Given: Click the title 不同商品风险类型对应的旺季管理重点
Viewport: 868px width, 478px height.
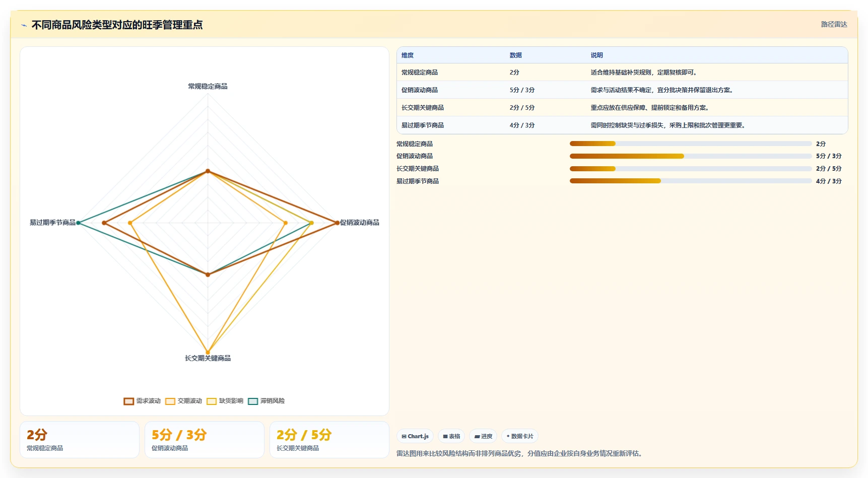Looking at the screenshot, I should click(x=117, y=25).
